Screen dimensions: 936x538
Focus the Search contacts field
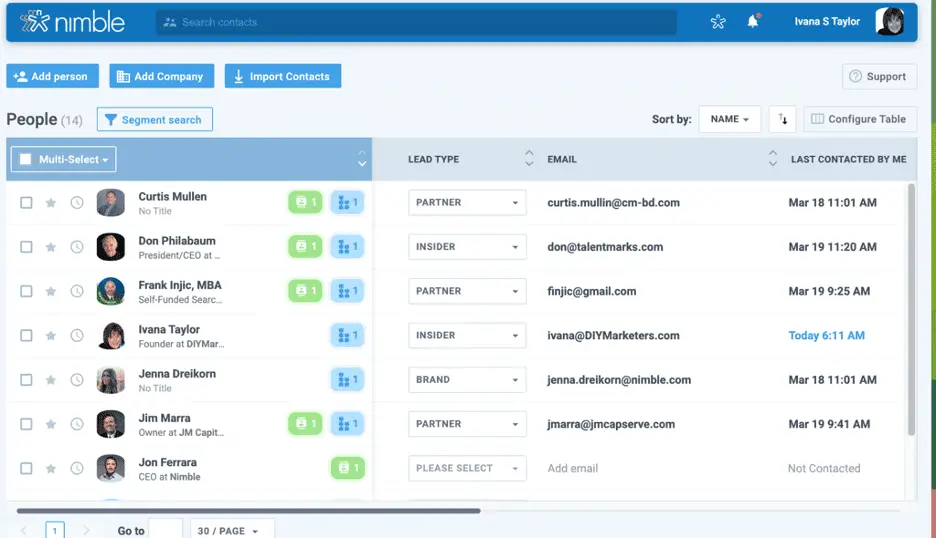[x=415, y=22]
